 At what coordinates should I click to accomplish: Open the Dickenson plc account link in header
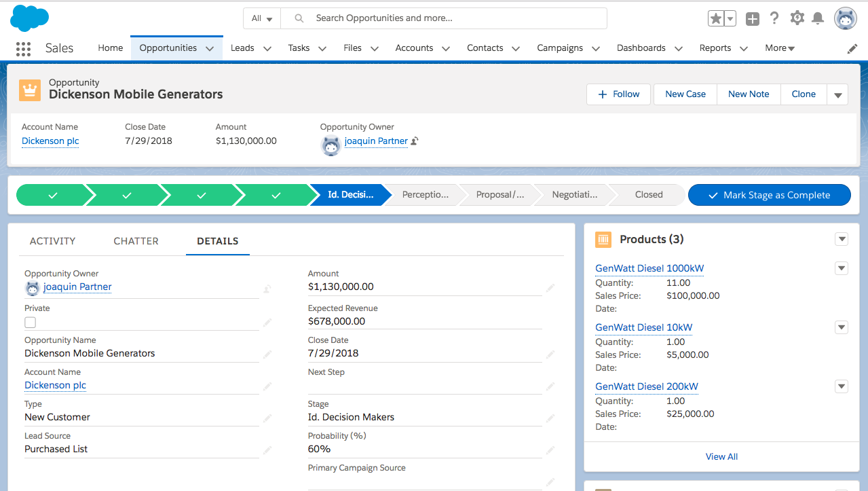pyautogui.click(x=50, y=141)
